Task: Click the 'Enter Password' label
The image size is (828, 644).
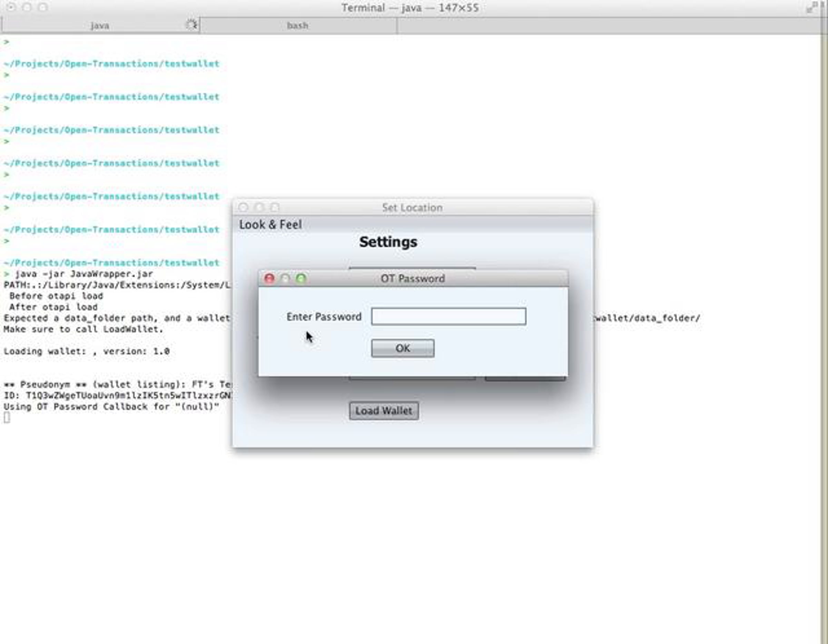Action: coord(324,317)
